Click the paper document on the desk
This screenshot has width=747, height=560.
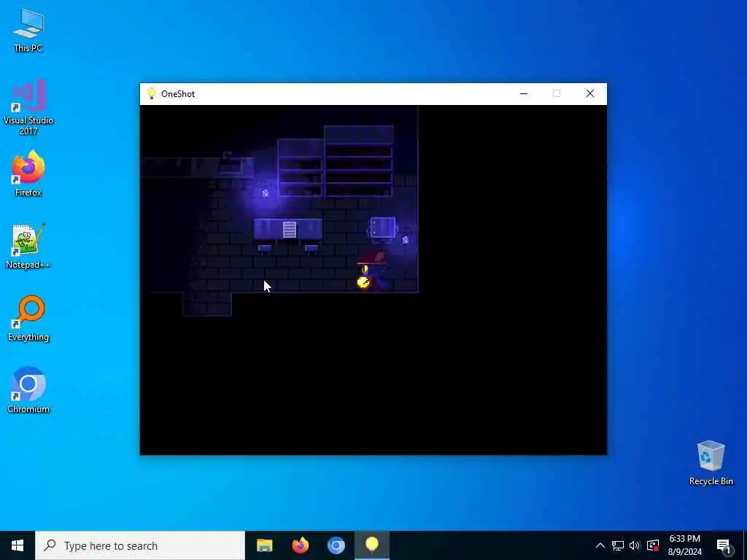pos(289,229)
